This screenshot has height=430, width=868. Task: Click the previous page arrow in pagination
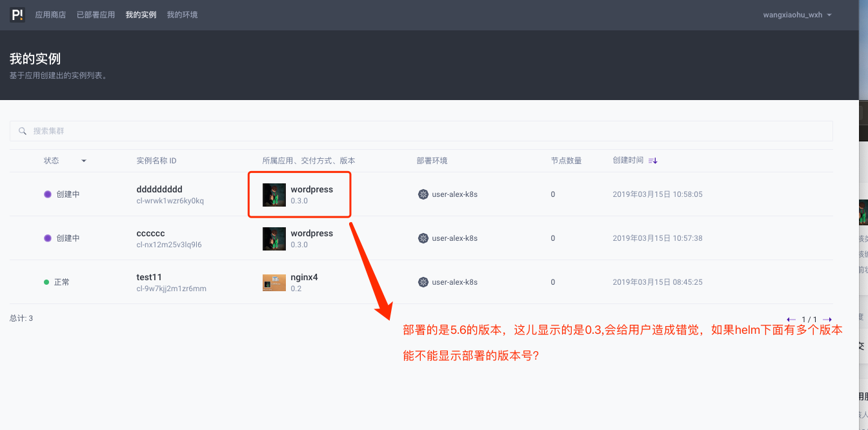point(792,319)
